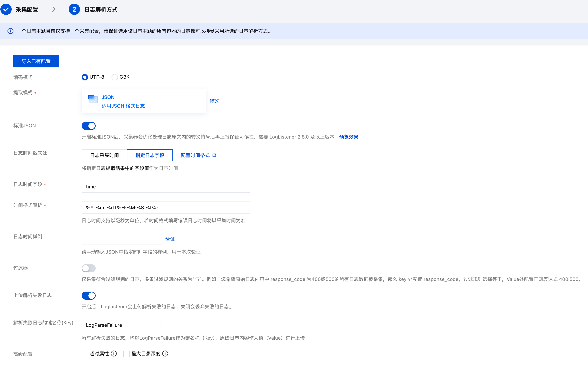Screen dimensions: 588x368
Task: Click info icon next to 超时属性
Action: pyautogui.click(x=114, y=354)
